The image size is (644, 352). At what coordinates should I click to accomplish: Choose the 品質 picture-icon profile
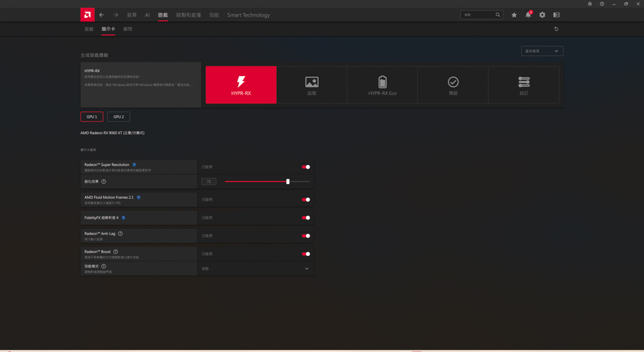(x=312, y=85)
